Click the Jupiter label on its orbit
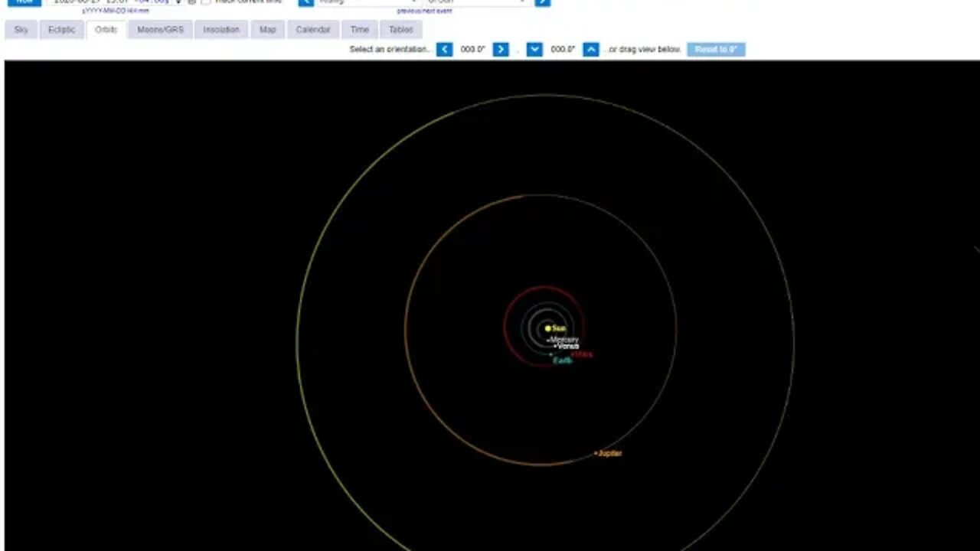 point(609,453)
